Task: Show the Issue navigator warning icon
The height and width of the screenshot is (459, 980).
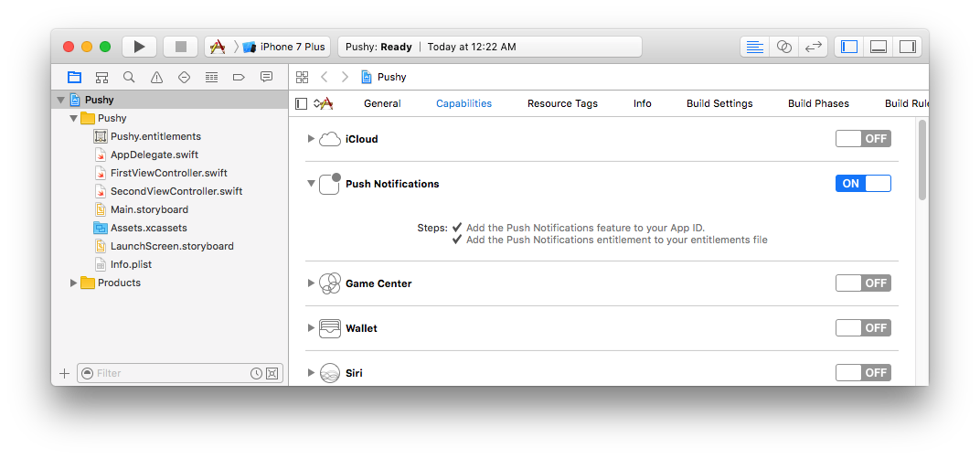Action: [x=156, y=77]
